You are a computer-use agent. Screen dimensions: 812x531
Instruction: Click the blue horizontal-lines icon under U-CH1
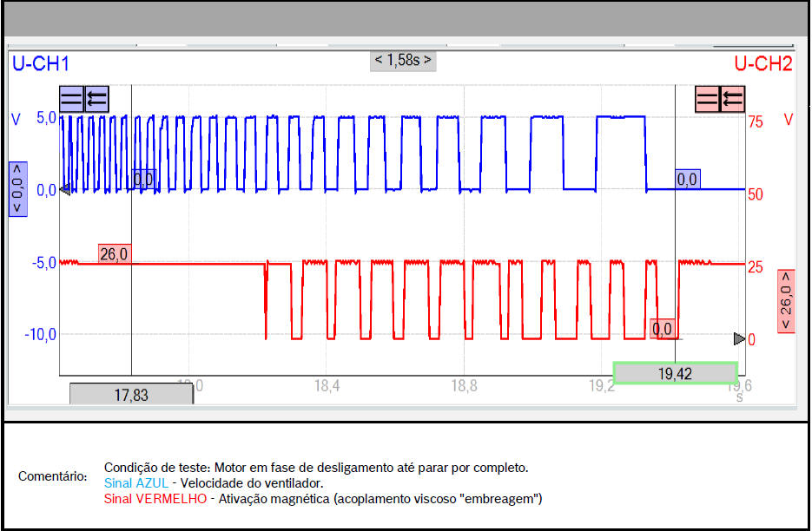click(x=71, y=99)
